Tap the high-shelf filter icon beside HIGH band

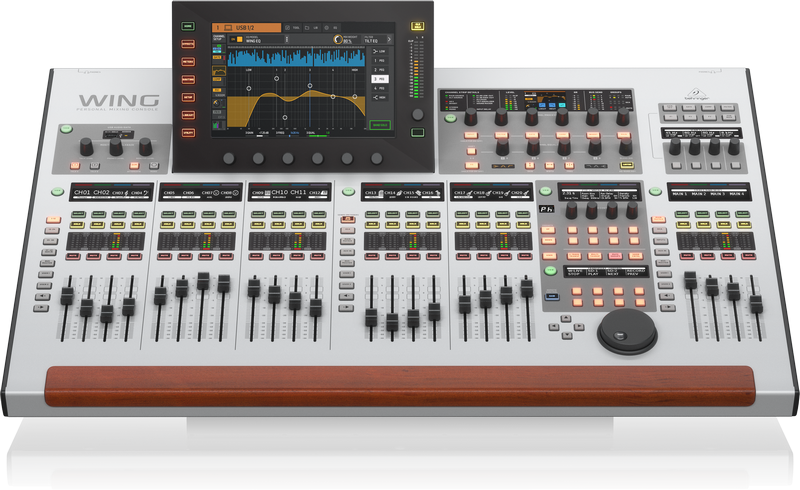376,97
